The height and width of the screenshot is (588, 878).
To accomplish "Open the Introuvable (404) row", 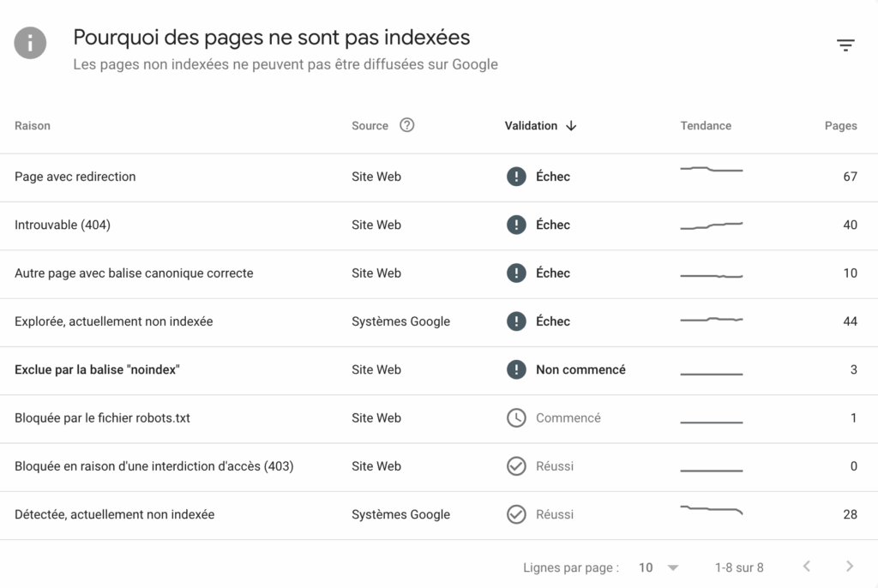I will 63,225.
